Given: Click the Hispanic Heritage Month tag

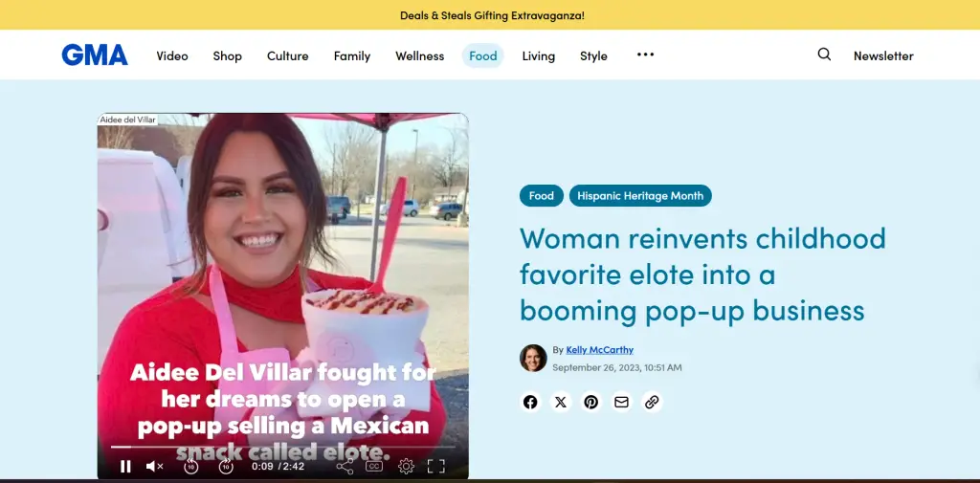Looking at the screenshot, I should coord(640,196).
